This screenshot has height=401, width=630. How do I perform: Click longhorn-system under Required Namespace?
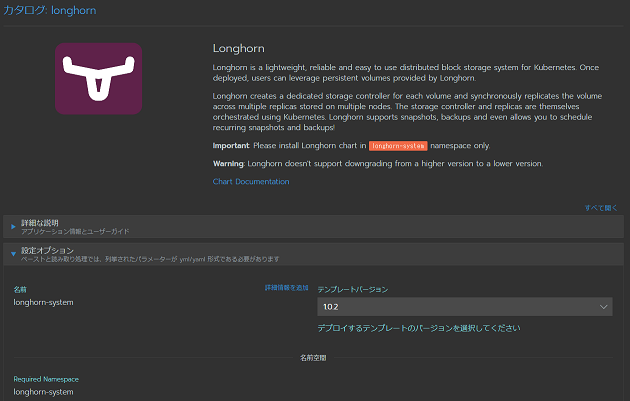point(43,392)
